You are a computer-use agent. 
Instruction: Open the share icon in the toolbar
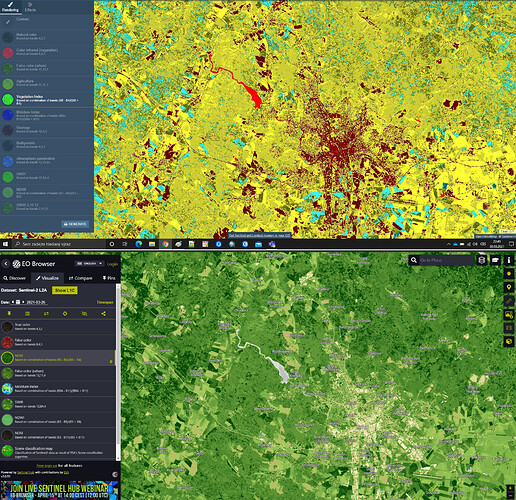click(x=103, y=314)
